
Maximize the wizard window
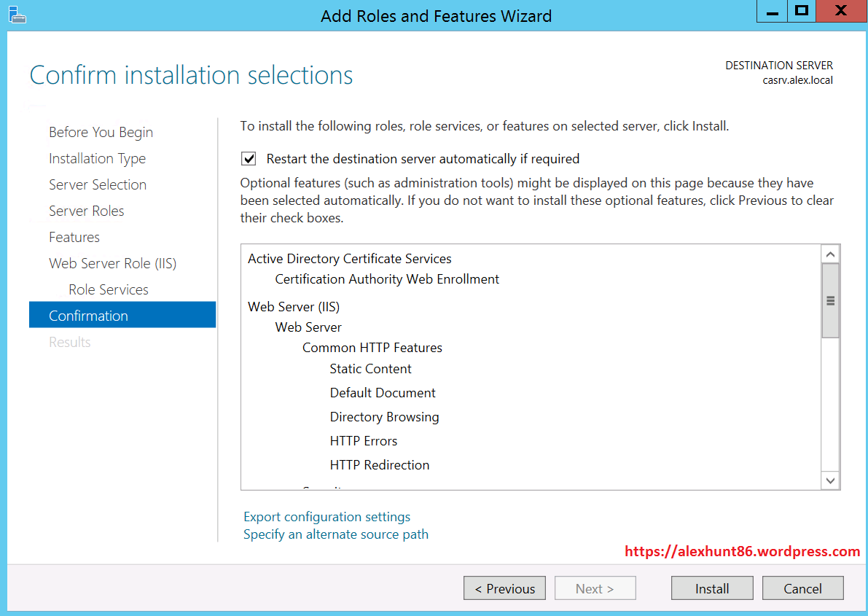coord(802,12)
